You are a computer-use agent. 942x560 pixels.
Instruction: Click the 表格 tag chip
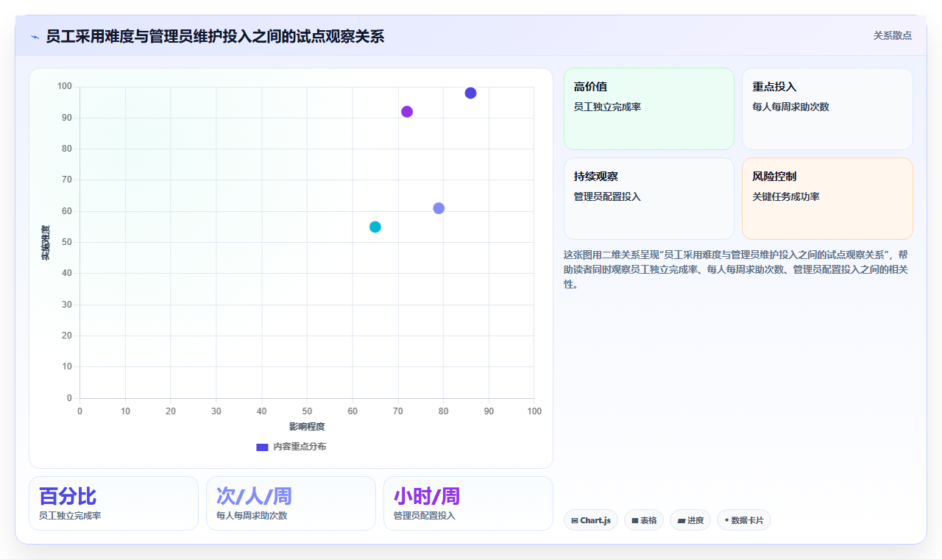tap(644, 520)
